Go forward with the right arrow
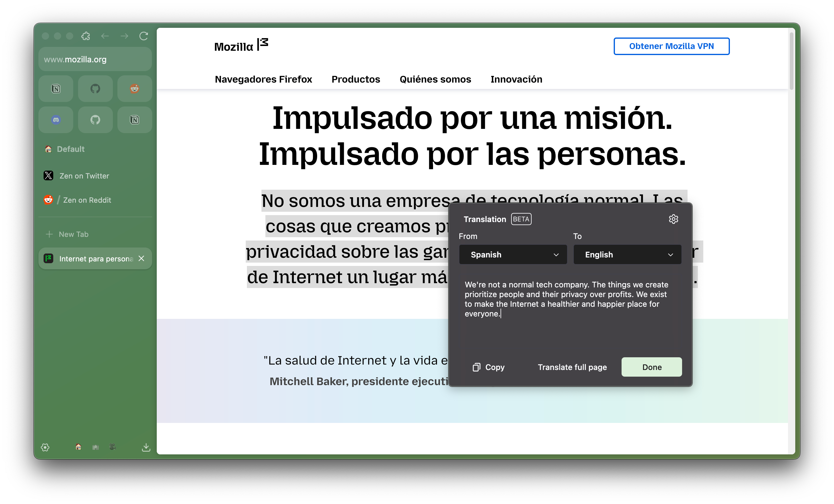This screenshot has width=834, height=504. pyautogui.click(x=124, y=36)
